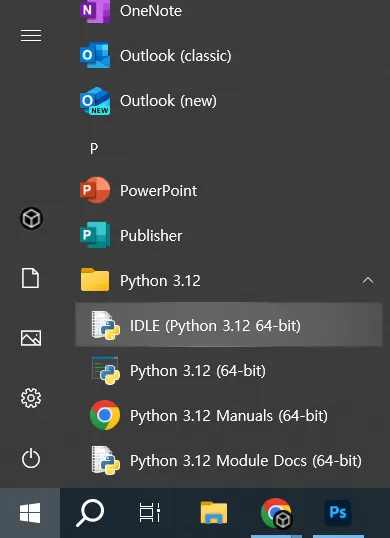The image size is (390, 538).
Task: Click the cube account icon in the sidebar
Action: (x=31, y=219)
